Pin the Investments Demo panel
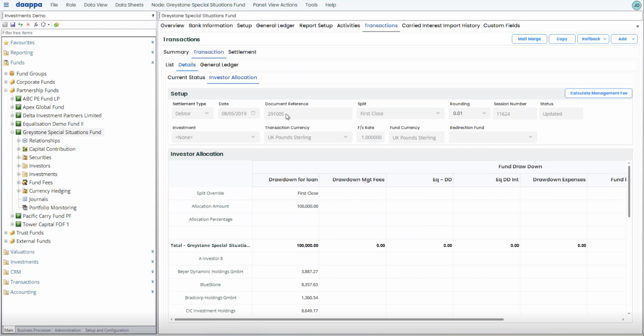Viewport: 644px width, 336px height. 153,16
